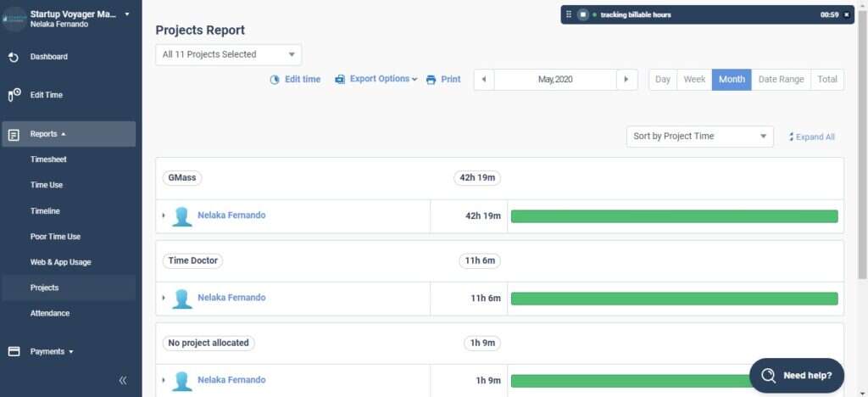Click Expand All
The image size is (868, 397).
tap(811, 137)
